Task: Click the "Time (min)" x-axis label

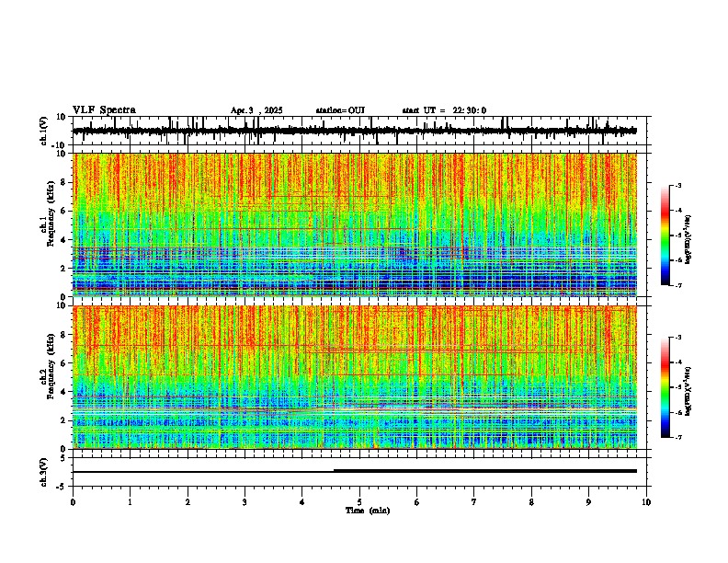Action: coord(368,511)
